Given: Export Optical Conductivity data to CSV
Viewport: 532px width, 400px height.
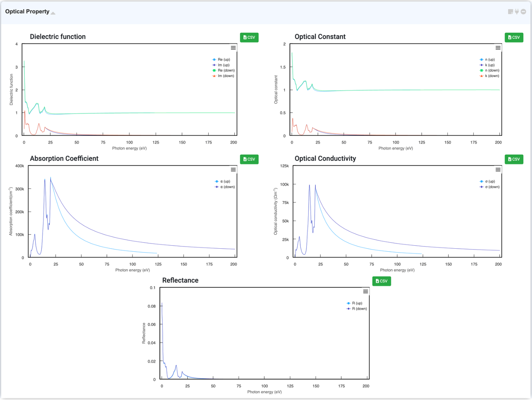Looking at the screenshot, I should tap(514, 159).
